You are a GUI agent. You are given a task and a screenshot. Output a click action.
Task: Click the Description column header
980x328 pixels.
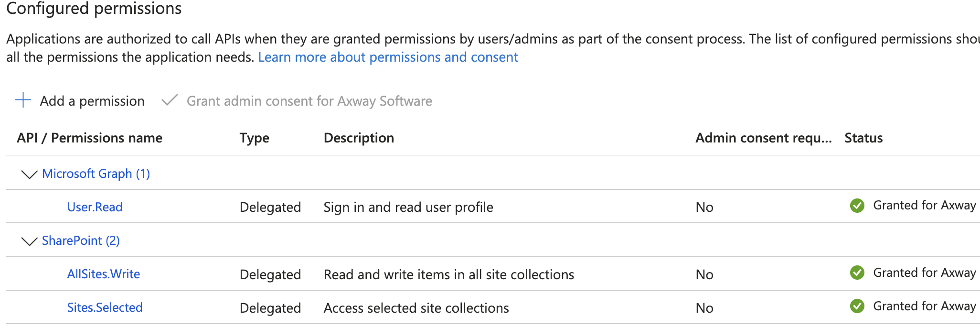pyautogui.click(x=359, y=138)
